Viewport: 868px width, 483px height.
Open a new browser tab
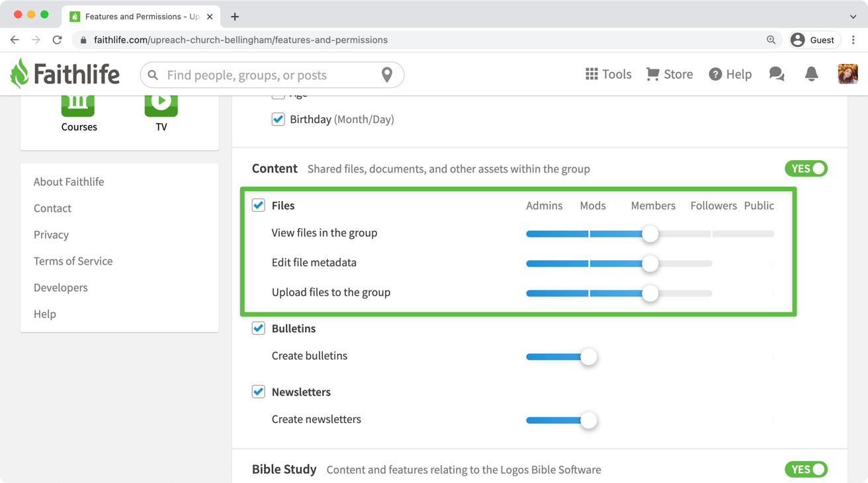235,17
